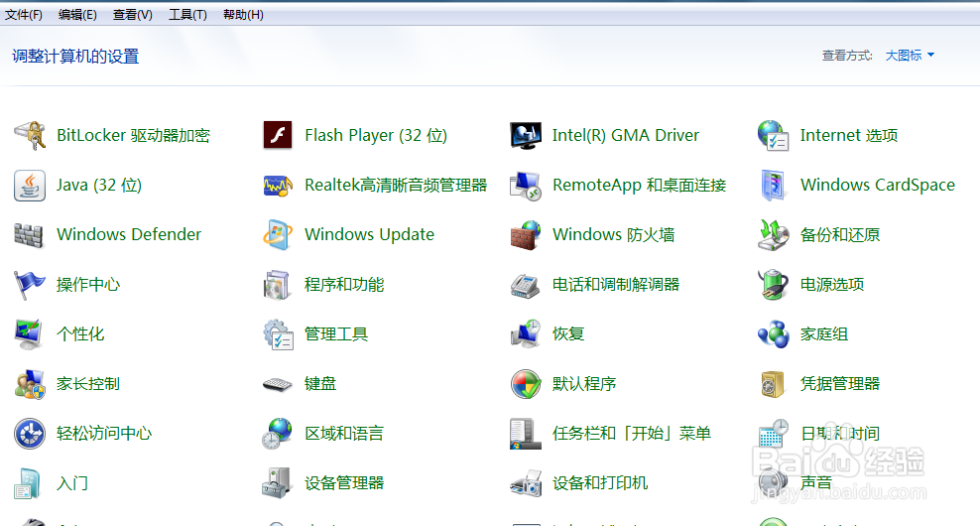Click the Internet 选项 globe icon
This screenshot has height=526, width=980.
pyautogui.click(x=773, y=135)
